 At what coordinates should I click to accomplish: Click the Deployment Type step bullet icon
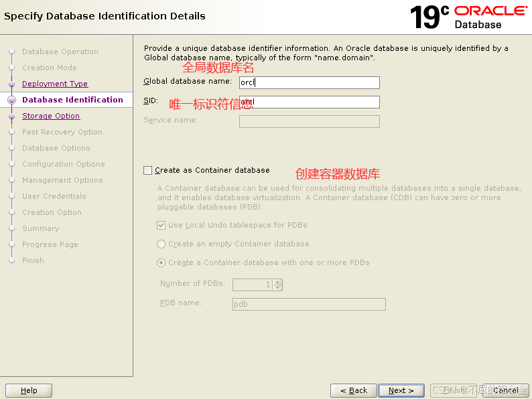[12, 84]
